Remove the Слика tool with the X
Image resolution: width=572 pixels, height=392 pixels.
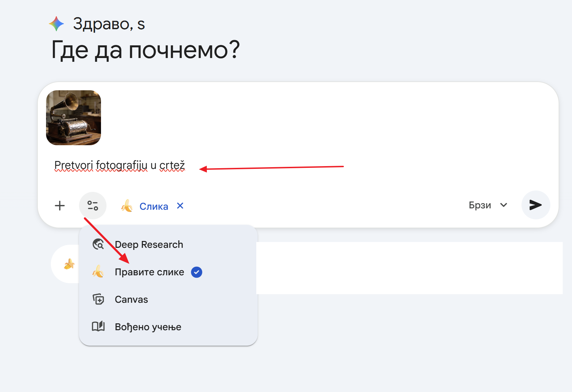point(180,206)
